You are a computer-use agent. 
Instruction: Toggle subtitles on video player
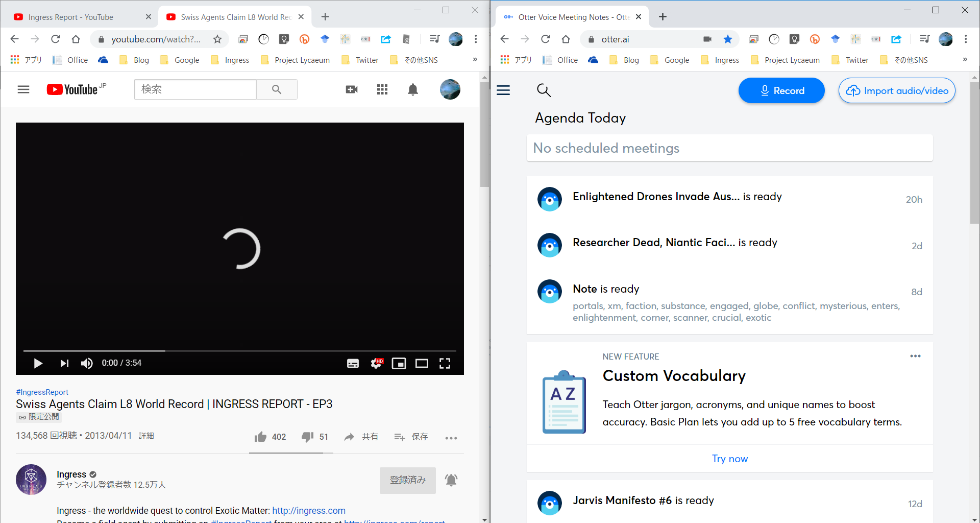[353, 363]
